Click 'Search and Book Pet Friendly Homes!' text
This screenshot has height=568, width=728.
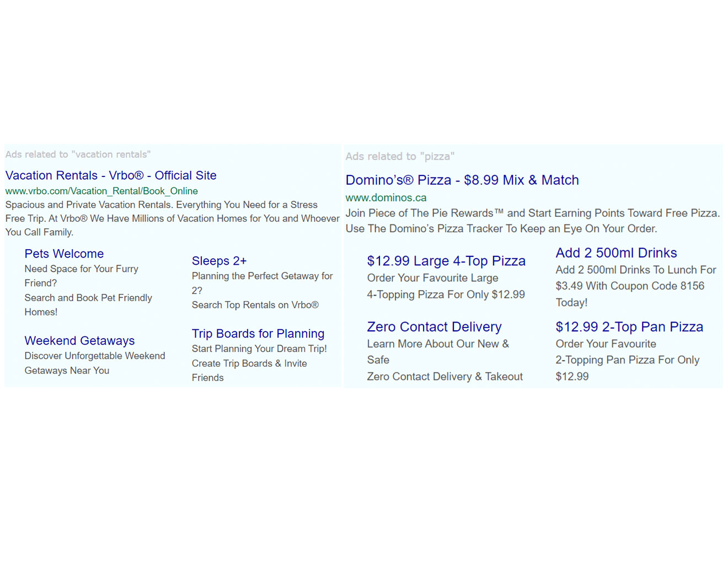88,305
